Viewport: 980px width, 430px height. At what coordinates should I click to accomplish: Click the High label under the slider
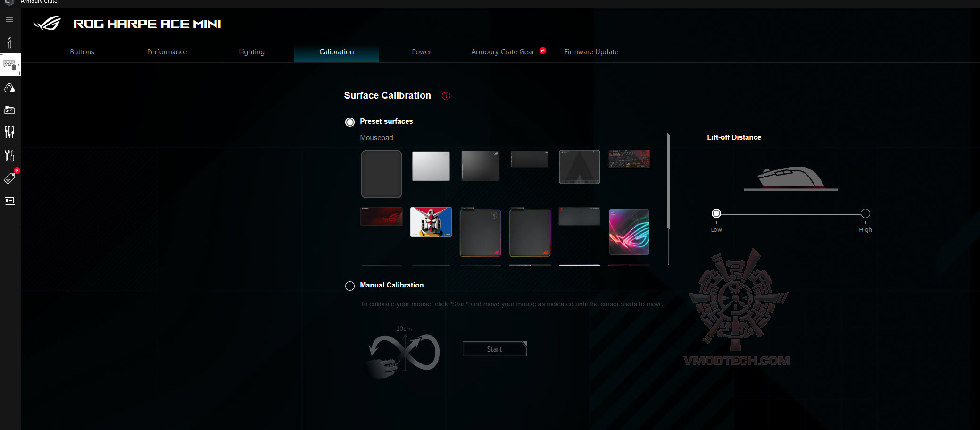coord(865,230)
